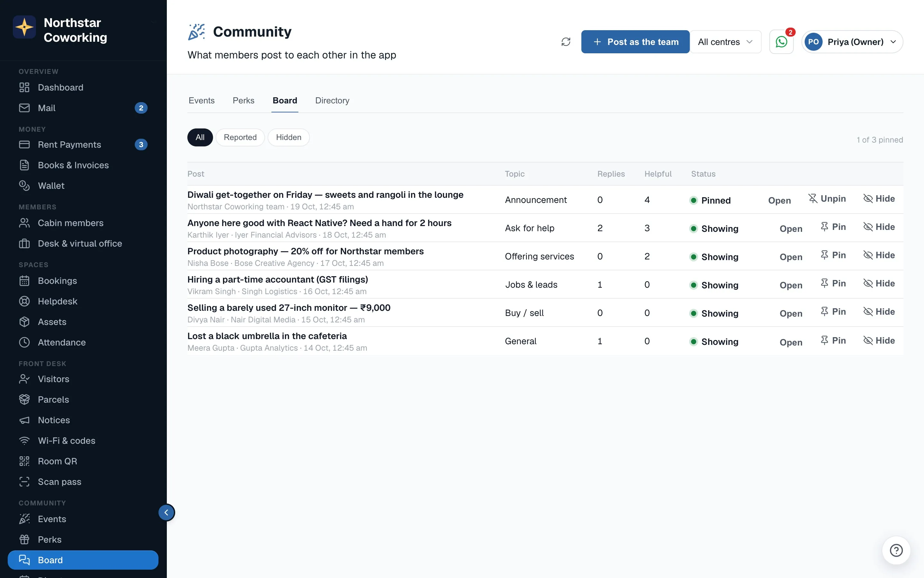Image resolution: width=924 pixels, height=578 pixels.
Task: Click the Northstar Coworking star logo
Action: click(x=24, y=27)
